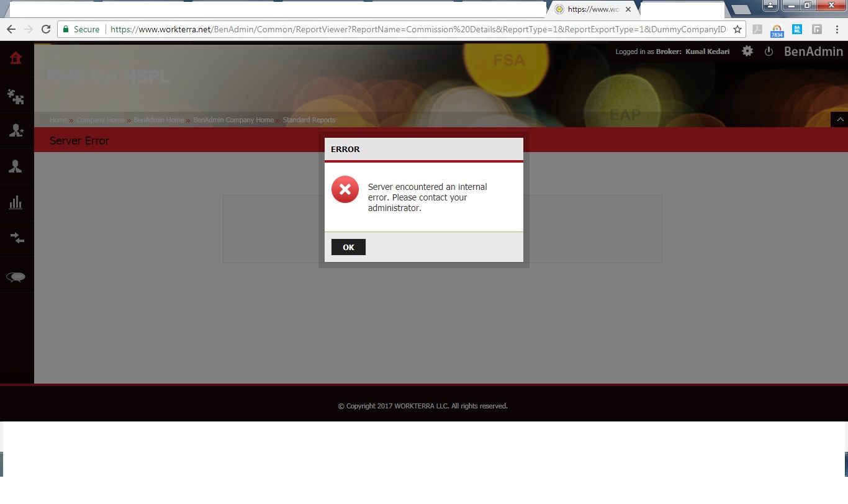Image resolution: width=848 pixels, height=504 pixels.
Task: Go to Company Home breadcrumb link
Action: (x=100, y=120)
